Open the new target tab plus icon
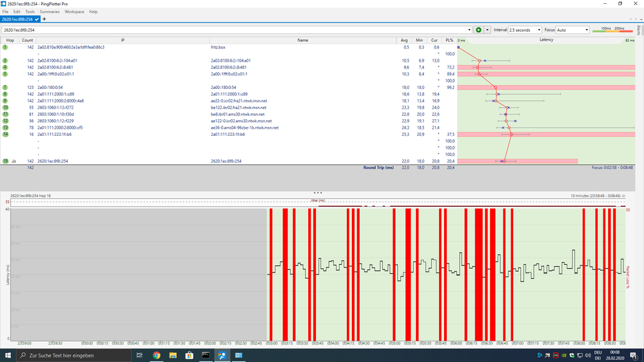 [44, 19]
